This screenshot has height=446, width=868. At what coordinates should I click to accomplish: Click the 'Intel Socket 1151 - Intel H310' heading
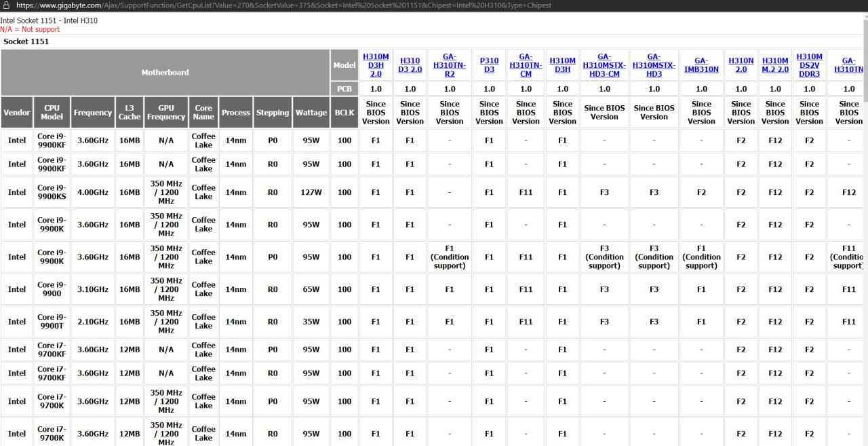[x=49, y=20]
